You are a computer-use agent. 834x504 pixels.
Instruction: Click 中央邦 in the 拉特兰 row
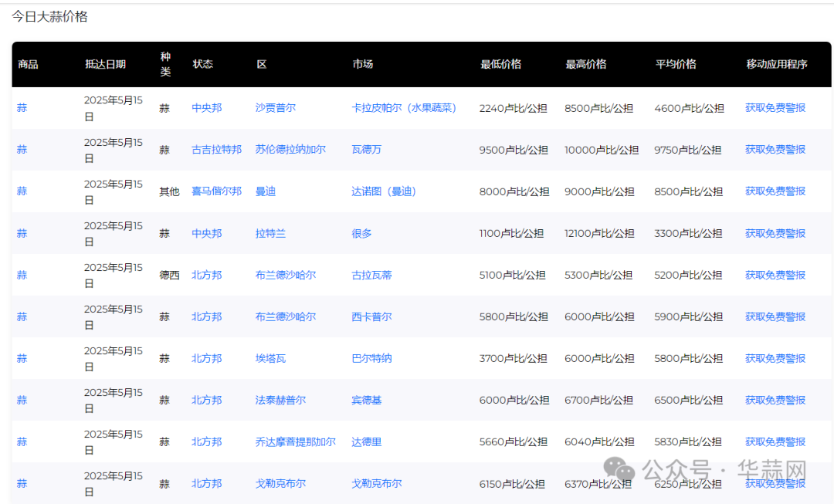point(206,233)
